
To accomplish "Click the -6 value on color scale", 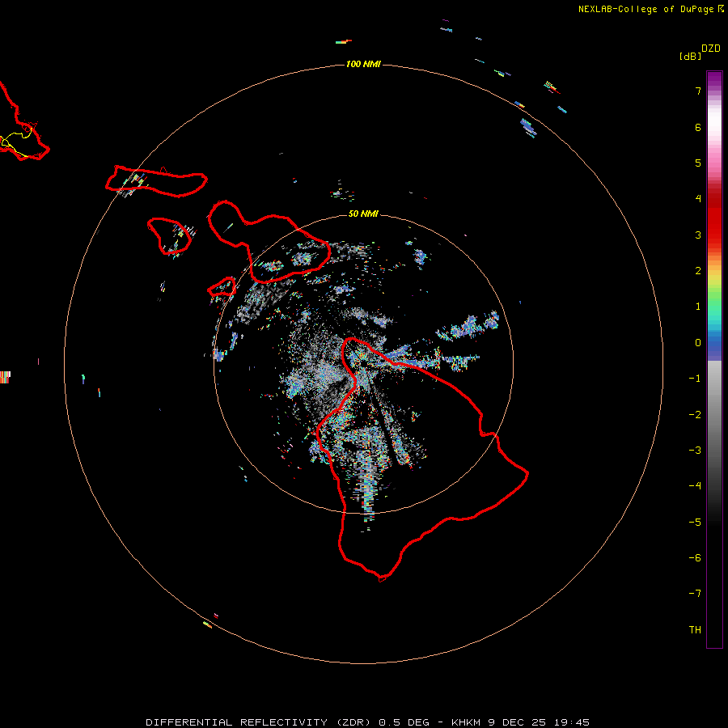I will [x=695, y=558].
